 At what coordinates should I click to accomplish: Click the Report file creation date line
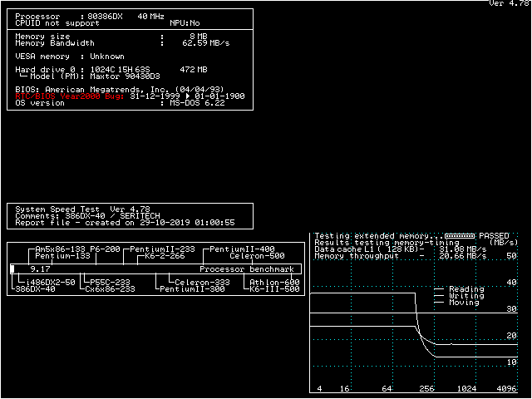[125, 223]
